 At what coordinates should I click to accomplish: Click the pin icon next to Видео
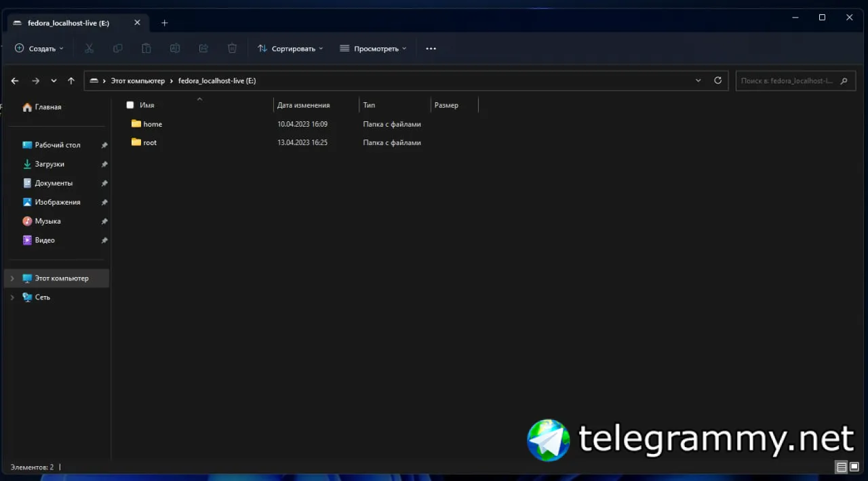pyautogui.click(x=104, y=240)
